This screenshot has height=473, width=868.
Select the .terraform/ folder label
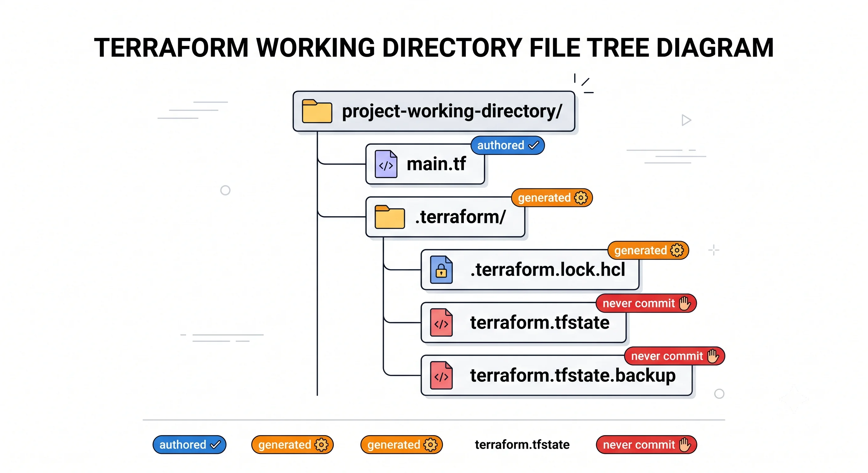pos(460,217)
